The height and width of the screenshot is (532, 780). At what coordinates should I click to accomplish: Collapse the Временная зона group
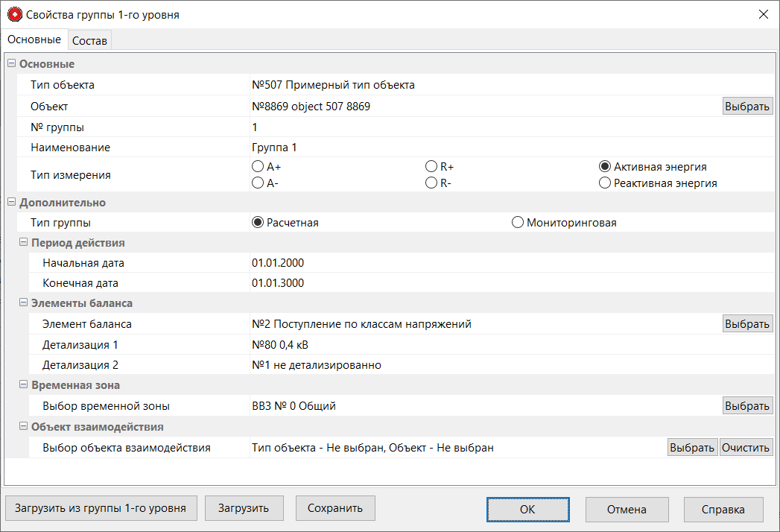point(24,385)
